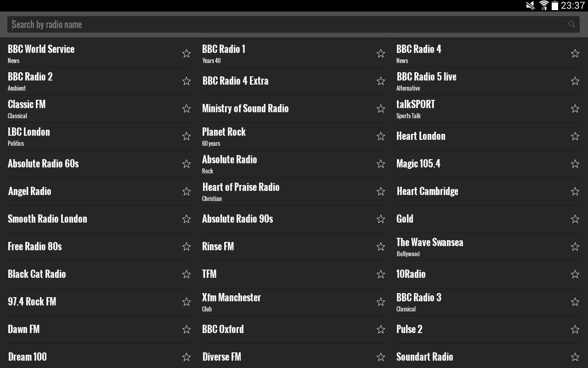Open Magic 105.4 station

coord(418,164)
